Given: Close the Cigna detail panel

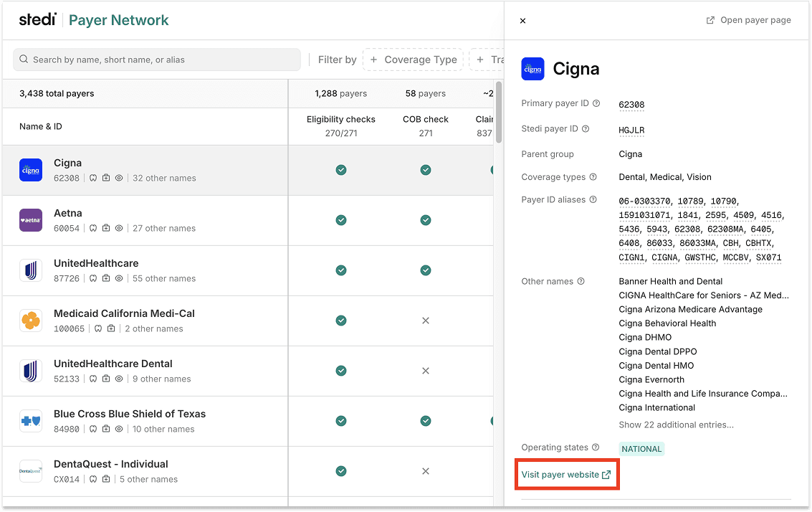Looking at the screenshot, I should click(523, 21).
